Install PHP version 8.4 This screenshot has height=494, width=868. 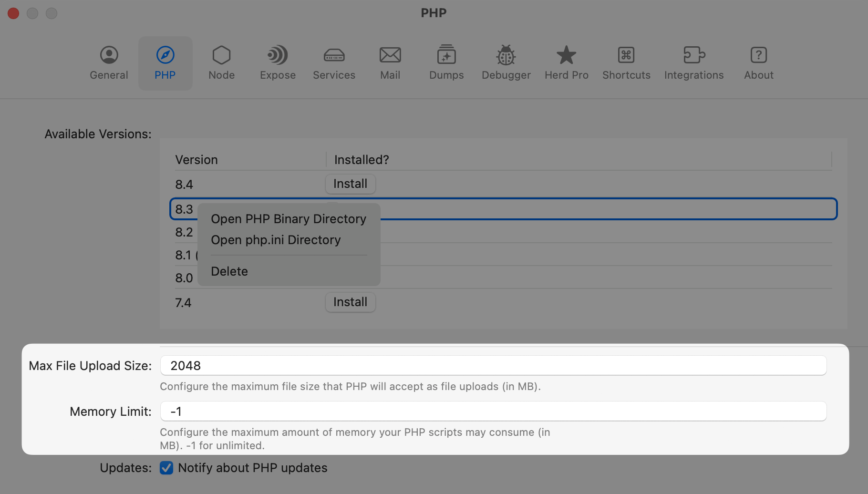350,184
